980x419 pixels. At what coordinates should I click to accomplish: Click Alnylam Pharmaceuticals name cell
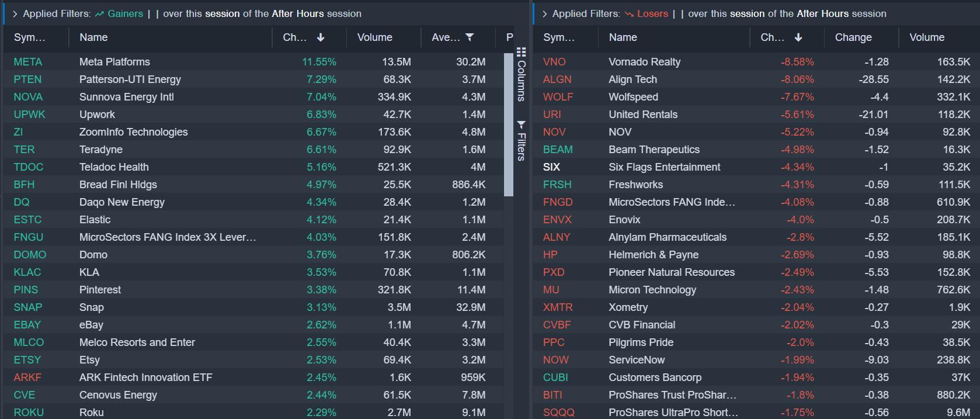click(668, 237)
